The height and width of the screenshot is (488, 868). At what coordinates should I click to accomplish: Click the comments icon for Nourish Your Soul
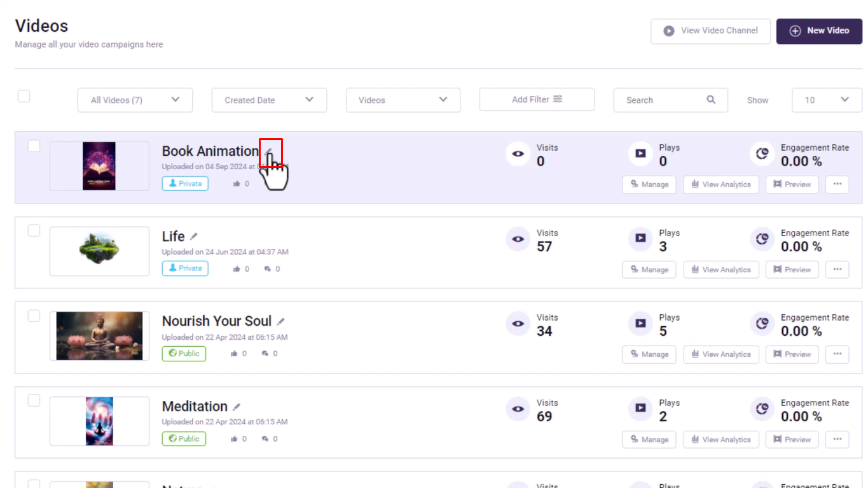[x=265, y=354]
